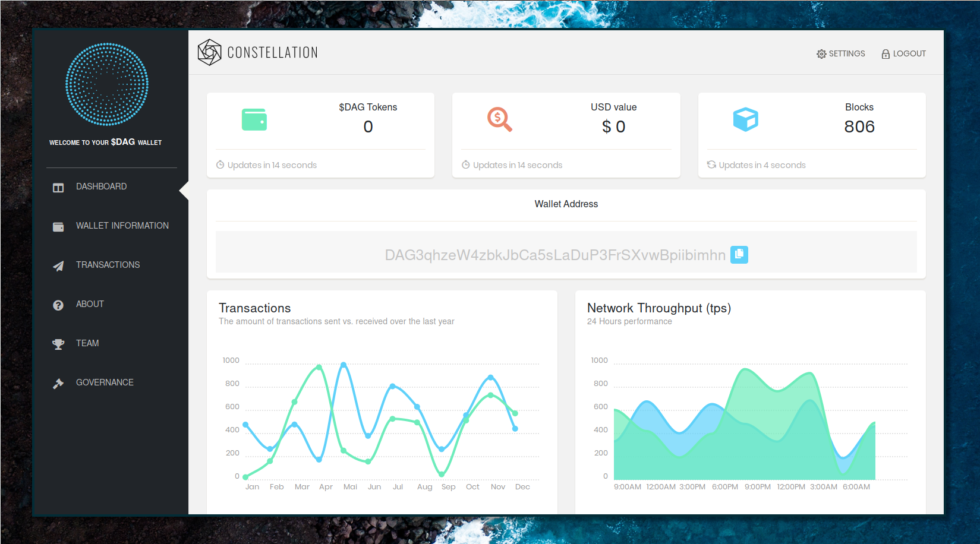Click the copy wallet address icon

coord(739,255)
